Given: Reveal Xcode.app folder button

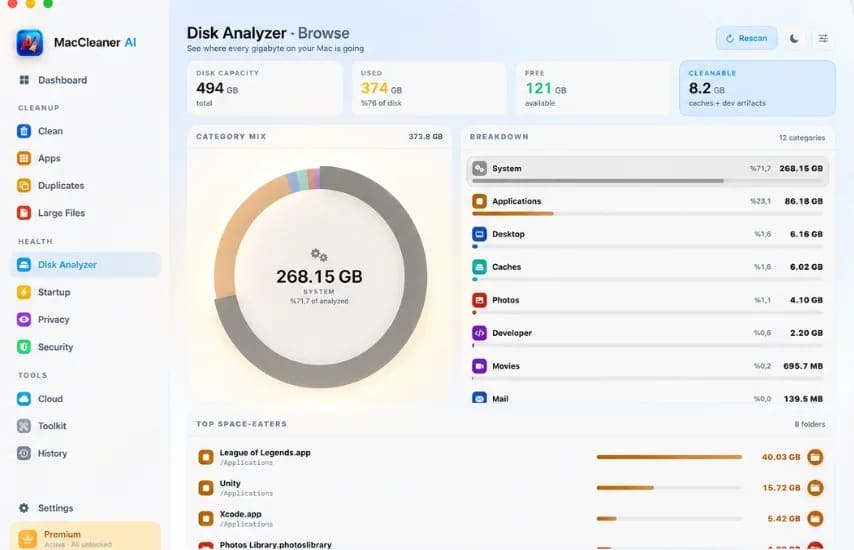Looking at the screenshot, I should pos(815,518).
